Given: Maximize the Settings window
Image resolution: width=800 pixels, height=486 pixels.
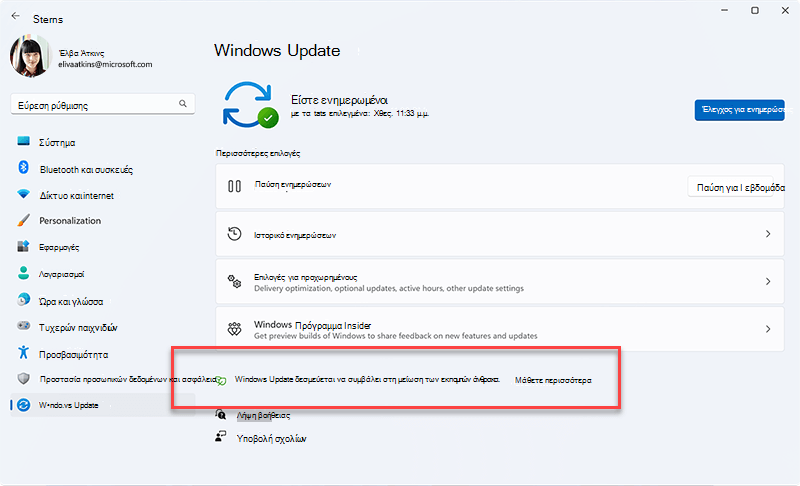Looking at the screenshot, I should (x=755, y=10).
